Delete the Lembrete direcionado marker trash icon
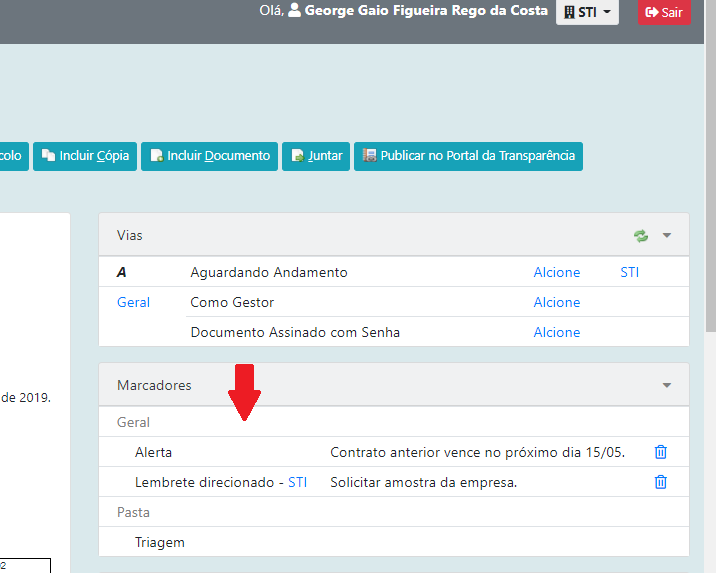The height and width of the screenshot is (573, 716). tap(660, 482)
